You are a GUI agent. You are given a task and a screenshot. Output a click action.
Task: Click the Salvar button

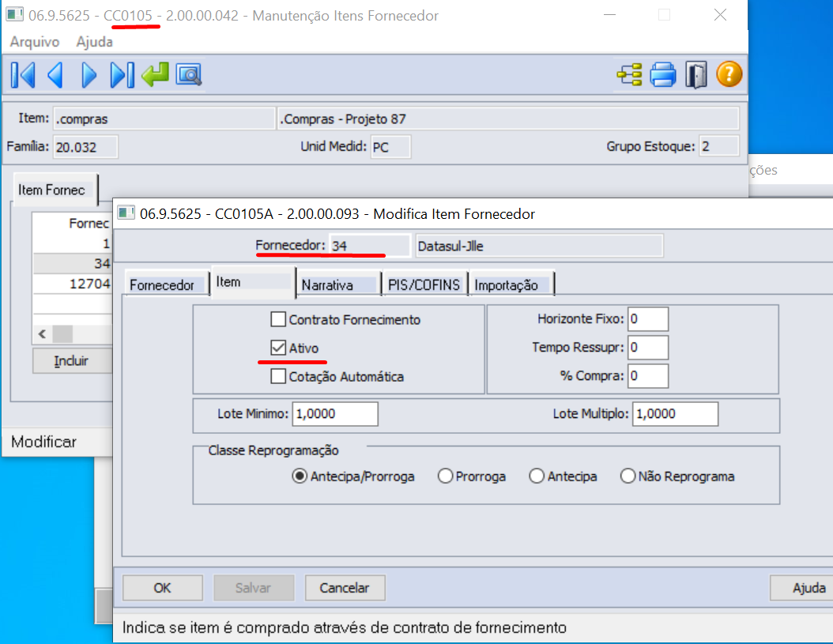point(254,588)
